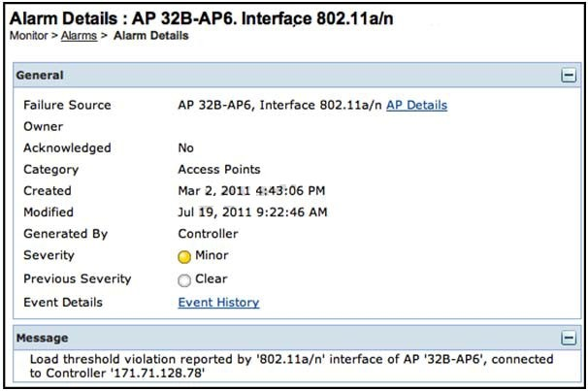Click the yellow Minor severity icon
The width and height of the screenshot is (588, 391).
[x=185, y=256]
